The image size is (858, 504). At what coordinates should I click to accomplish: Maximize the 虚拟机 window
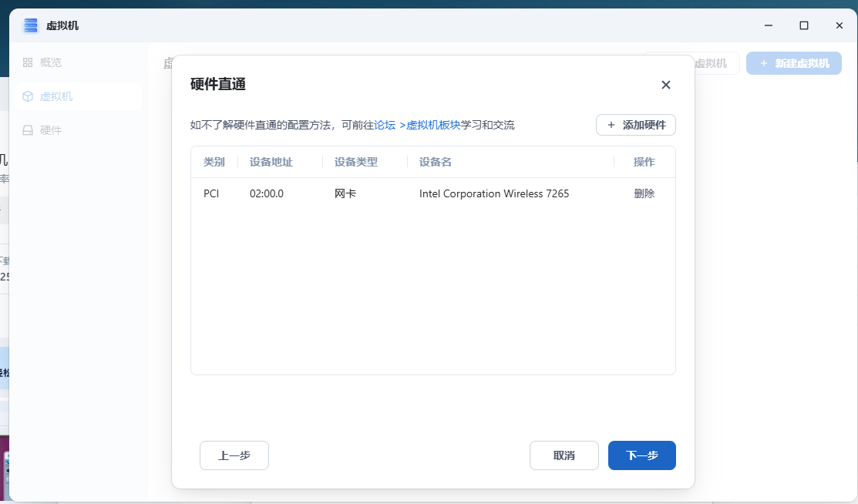point(803,25)
